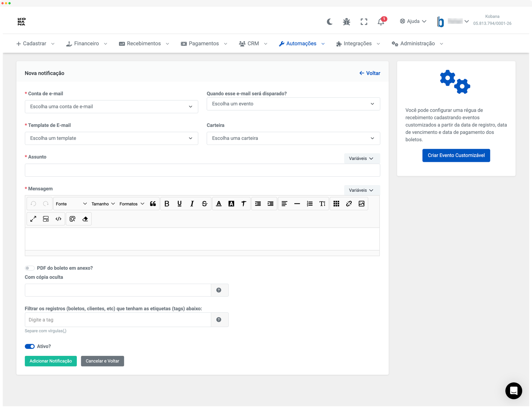Select the Bold formatting icon
The width and height of the screenshot is (532, 409).
(x=167, y=203)
